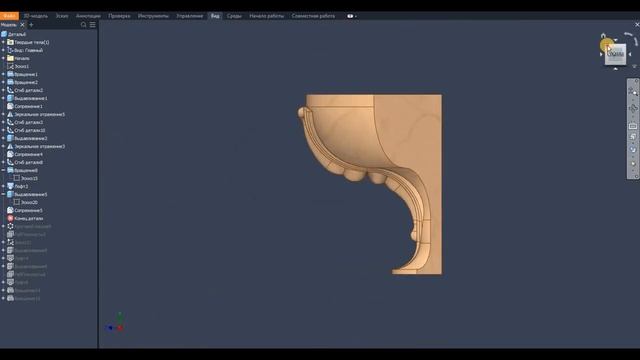This screenshot has width=640, height=360.
Task: Close the Модель browser panel tab
Action: pyautogui.click(x=22, y=25)
